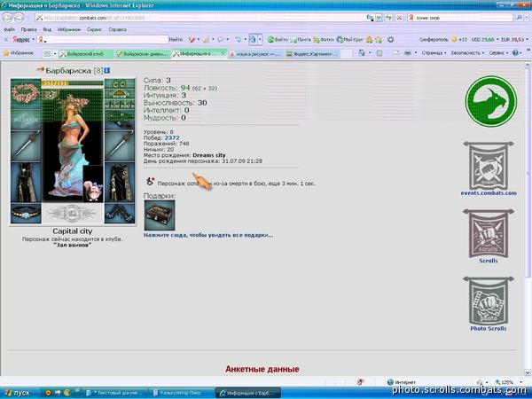Click the Избранное star favorites button

19,53
